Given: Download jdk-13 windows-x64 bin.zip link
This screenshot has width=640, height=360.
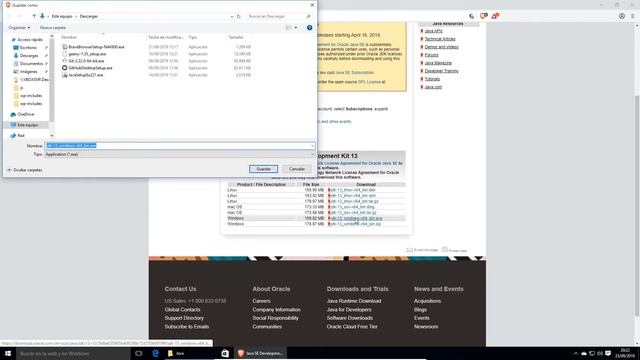Looking at the screenshot, I should [x=356, y=224].
